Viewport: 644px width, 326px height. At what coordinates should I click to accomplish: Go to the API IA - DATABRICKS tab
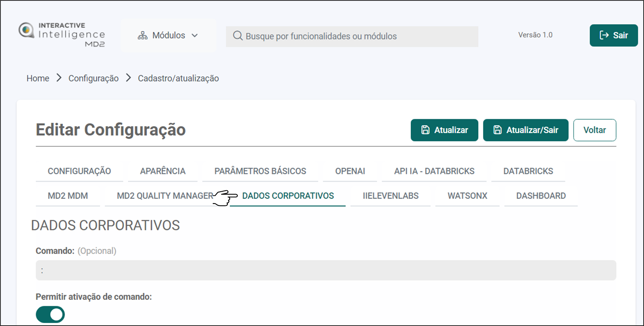pos(434,171)
